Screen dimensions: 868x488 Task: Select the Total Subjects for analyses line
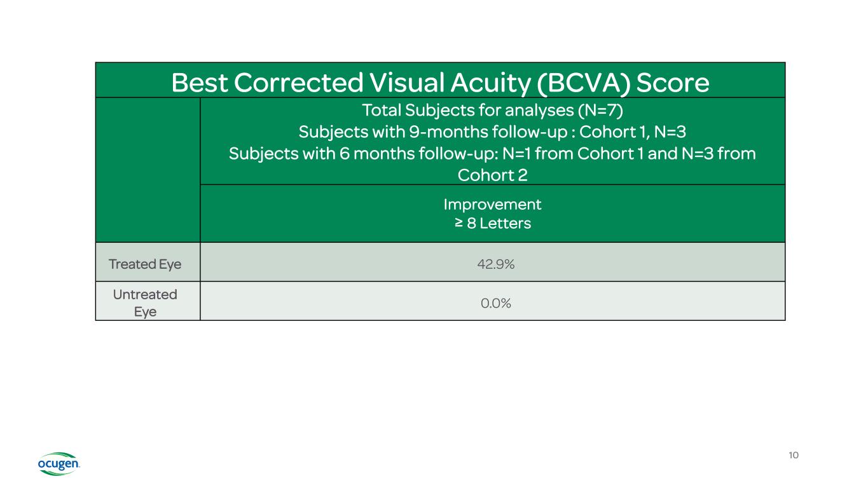(492, 111)
